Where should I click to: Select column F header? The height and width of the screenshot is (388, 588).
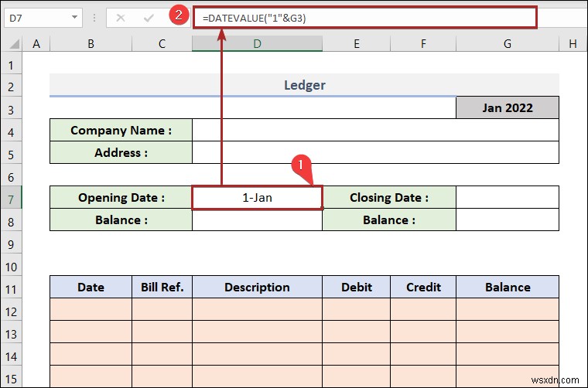pyautogui.click(x=423, y=44)
